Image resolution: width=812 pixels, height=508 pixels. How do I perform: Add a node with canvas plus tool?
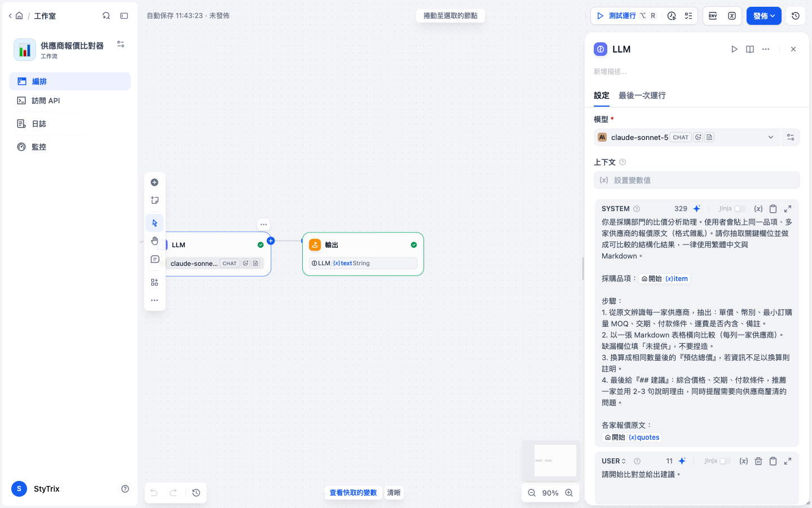coord(155,182)
